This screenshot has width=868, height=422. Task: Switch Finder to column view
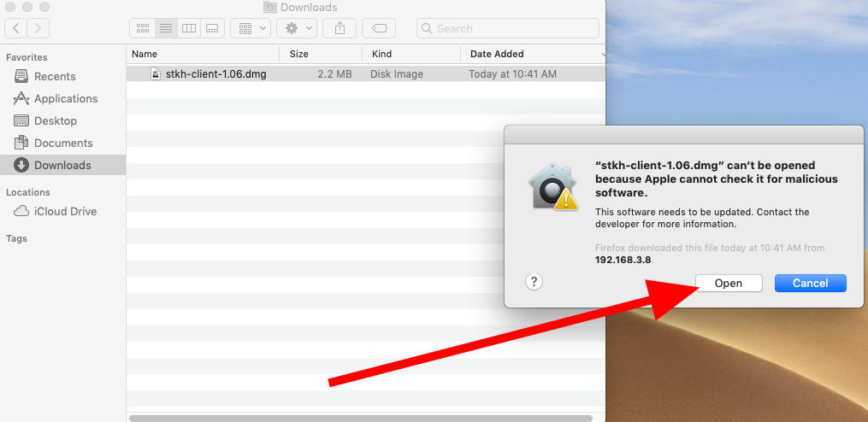click(x=189, y=28)
